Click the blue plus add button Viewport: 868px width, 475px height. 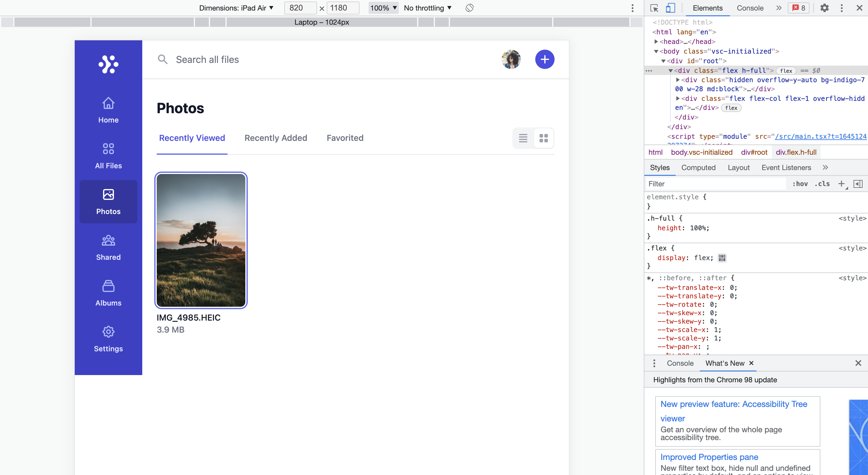click(545, 59)
